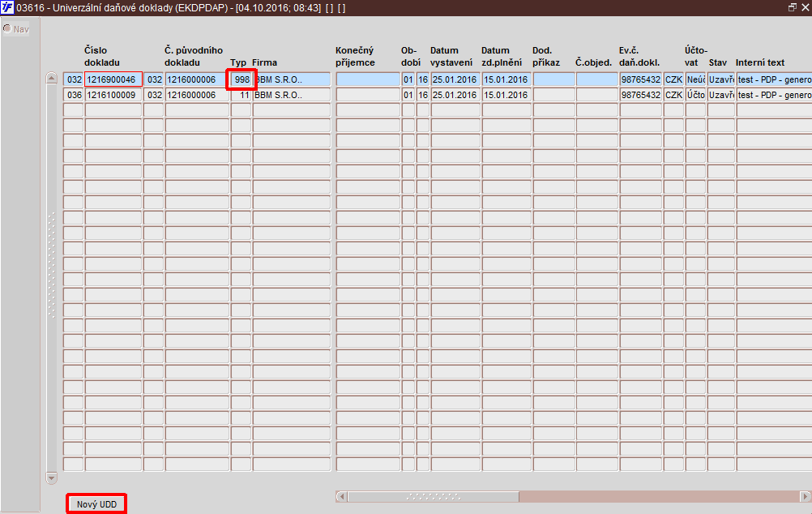Click BBM S.R.O.. in the first row
Screen dimensions: 812x514
pos(292,79)
